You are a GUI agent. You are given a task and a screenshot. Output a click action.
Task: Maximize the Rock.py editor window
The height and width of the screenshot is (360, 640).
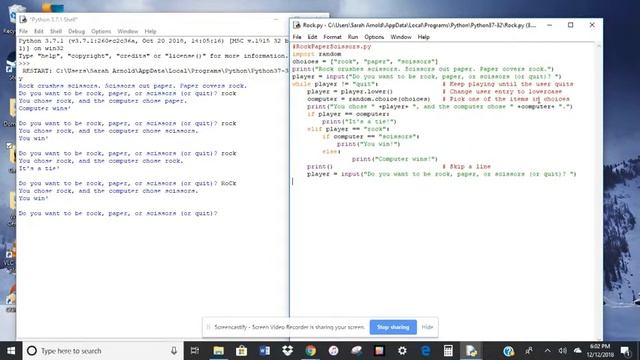click(571, 25)
